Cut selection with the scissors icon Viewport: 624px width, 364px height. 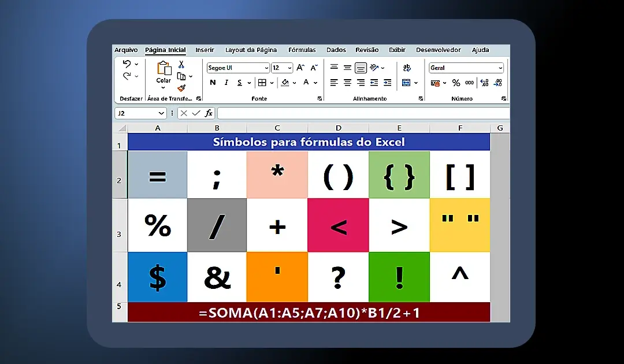pyautogui.click(x=181, y=65)
